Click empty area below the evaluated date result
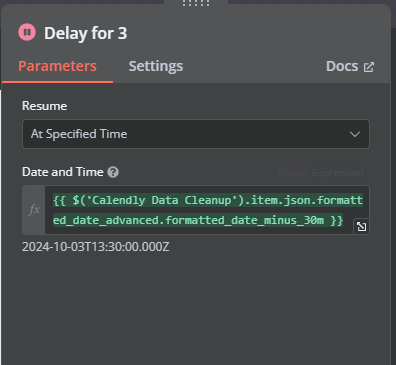396x365 pixels. (x=196, y=307)
